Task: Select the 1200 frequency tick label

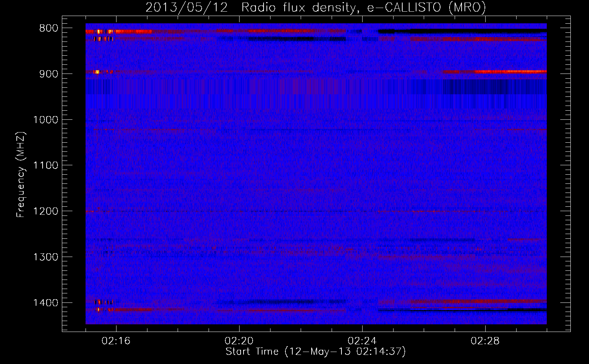Action: coord(46,211)
